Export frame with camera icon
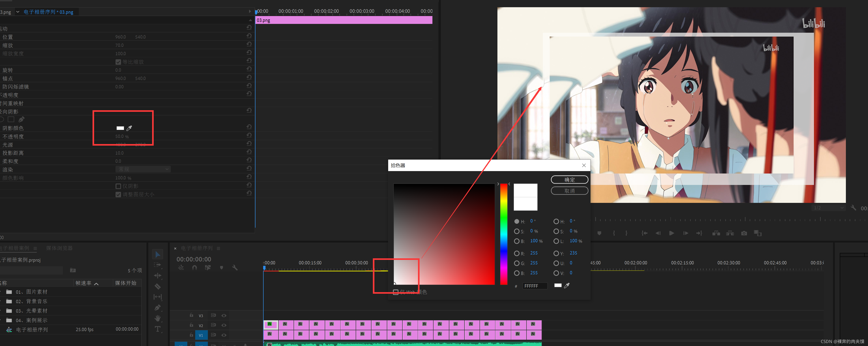The width and height of the screenshot is (868, 346). point(744,233)
